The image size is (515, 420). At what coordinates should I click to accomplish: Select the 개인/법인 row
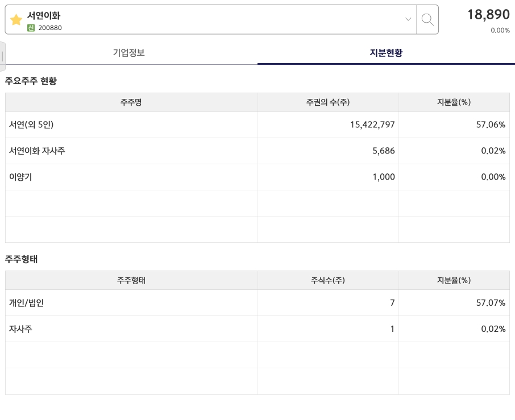click(x=257, y=303)
